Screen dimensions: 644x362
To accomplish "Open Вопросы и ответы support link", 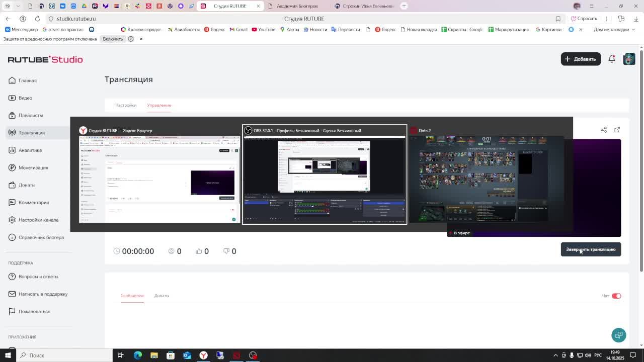I will coord(33,277).
